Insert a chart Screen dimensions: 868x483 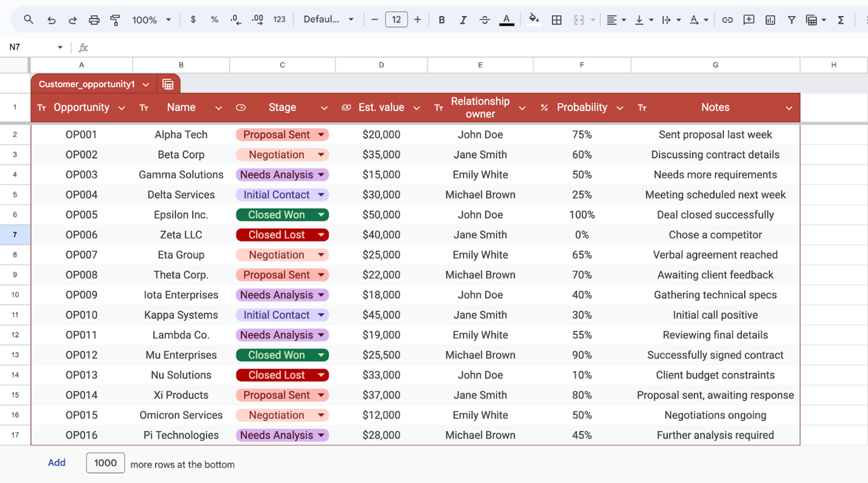click(770, 20)
